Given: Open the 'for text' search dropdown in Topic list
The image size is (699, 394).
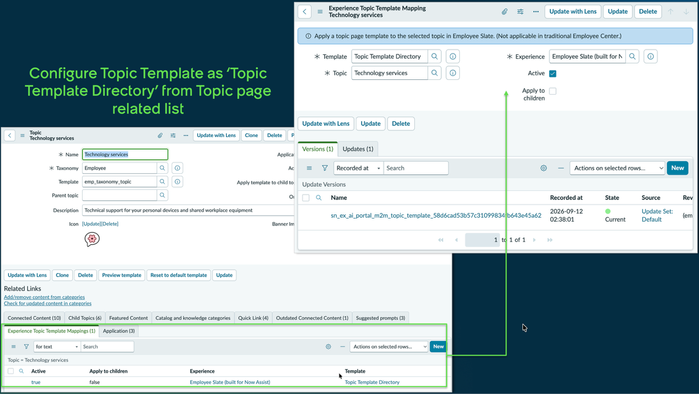Looking at the screenshot, I should [57, 346].
